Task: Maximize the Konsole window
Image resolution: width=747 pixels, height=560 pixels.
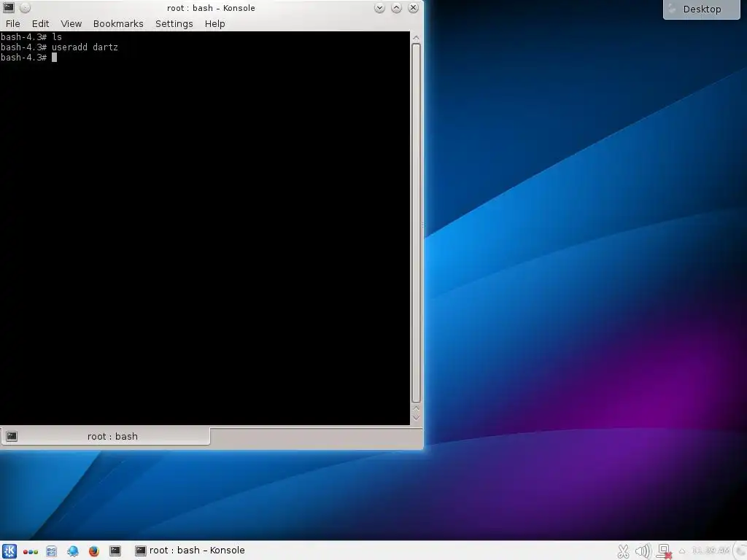Action: click(x=396, y=7)
